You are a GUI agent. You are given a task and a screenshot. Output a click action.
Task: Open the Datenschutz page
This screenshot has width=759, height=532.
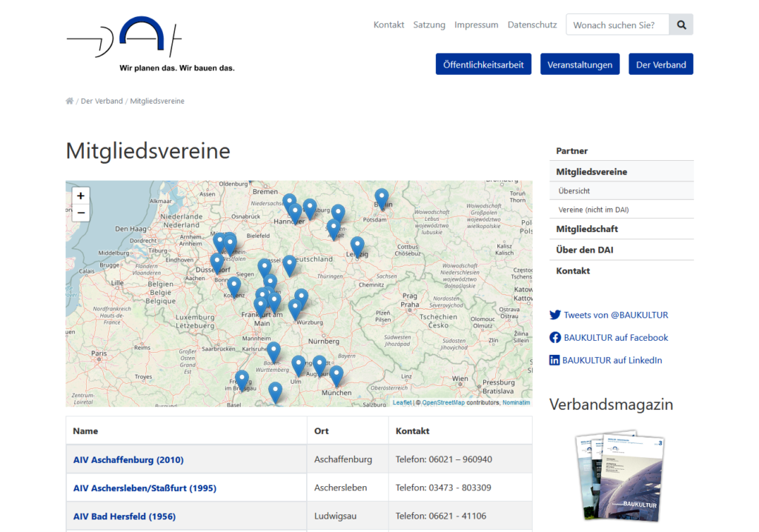click(x=532, y=24)
